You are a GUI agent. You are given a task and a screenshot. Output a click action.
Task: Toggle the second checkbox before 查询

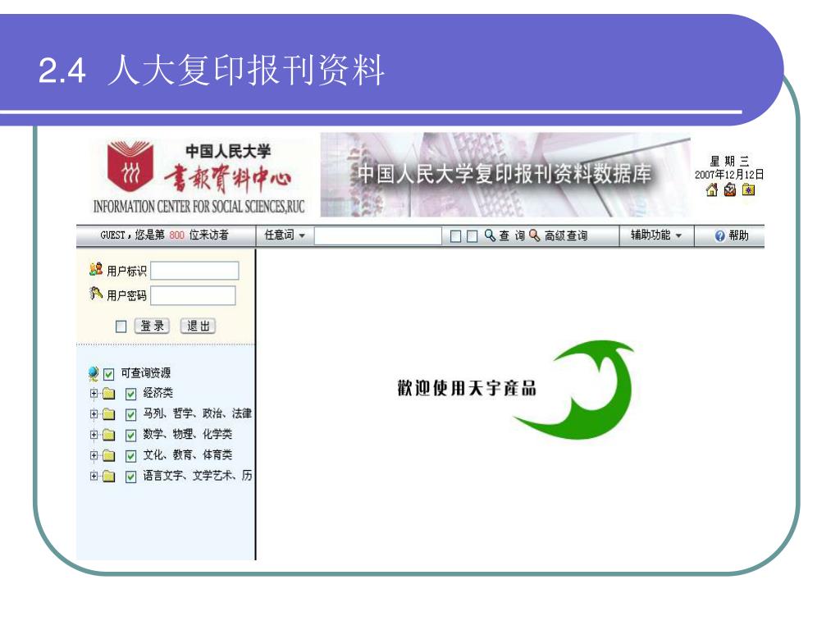(x=472, y=236)
